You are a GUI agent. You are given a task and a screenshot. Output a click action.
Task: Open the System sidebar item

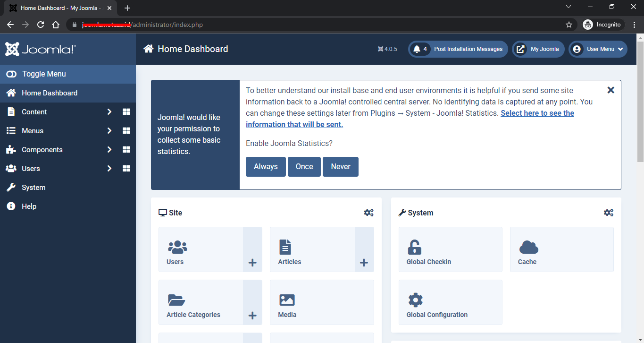point(68,188)
